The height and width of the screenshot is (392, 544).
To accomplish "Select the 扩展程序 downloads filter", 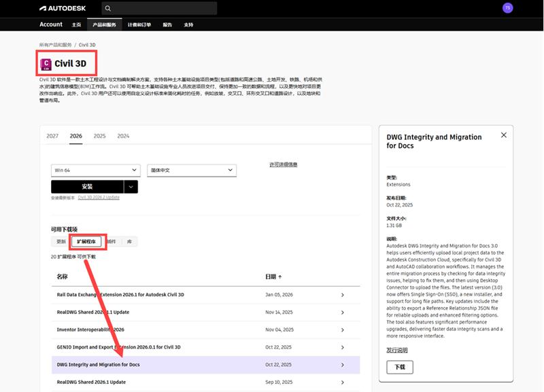I will 86,242.
